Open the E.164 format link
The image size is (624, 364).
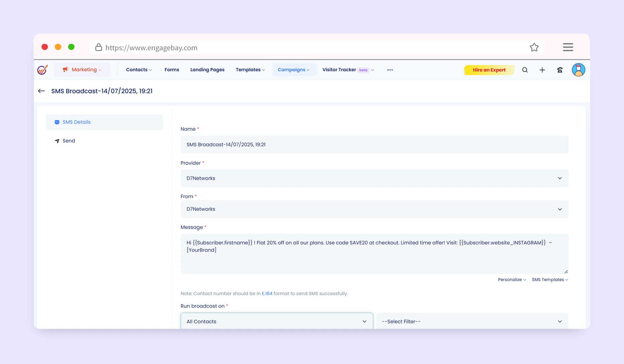pyautogui.click(x=267, y=294)
